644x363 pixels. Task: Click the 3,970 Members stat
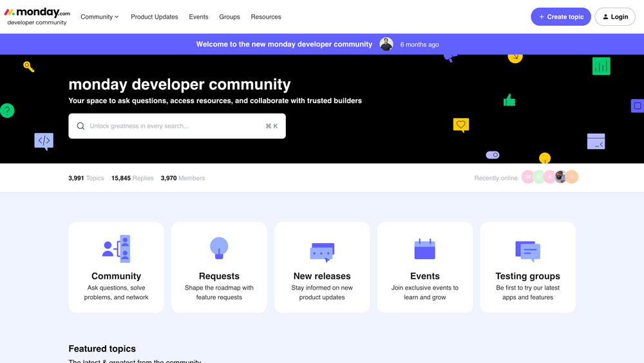tap(183, 178)
